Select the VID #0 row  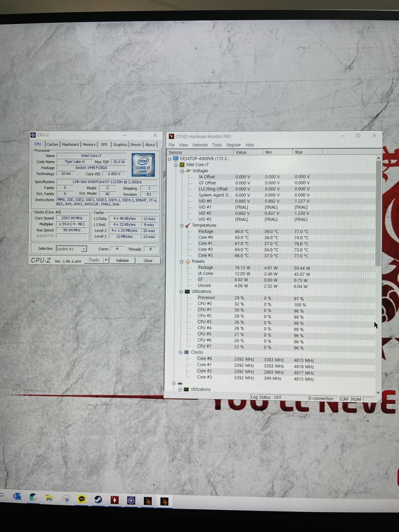click(x=272, y=201)
